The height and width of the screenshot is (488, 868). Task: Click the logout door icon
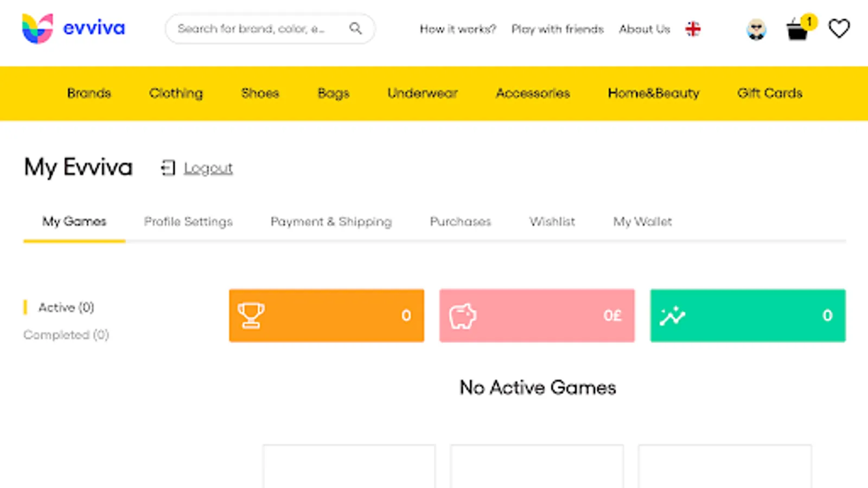[x=168, y=168]
